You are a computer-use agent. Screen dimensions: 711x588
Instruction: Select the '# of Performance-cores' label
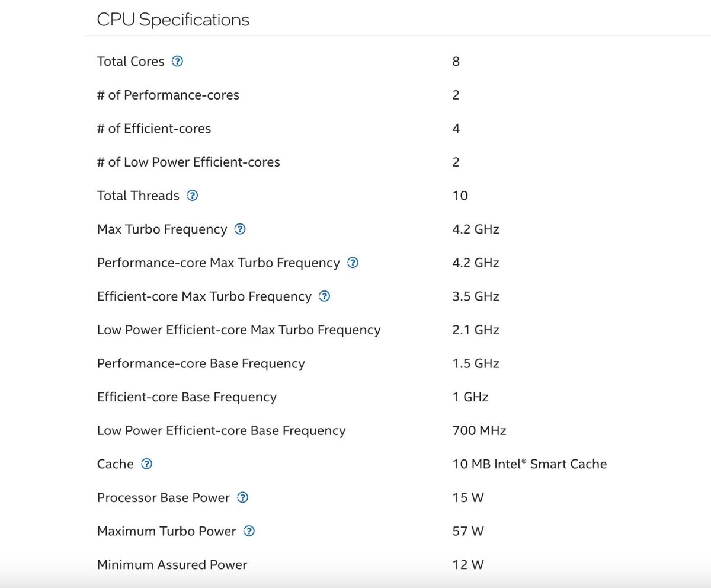pos(168,95)
